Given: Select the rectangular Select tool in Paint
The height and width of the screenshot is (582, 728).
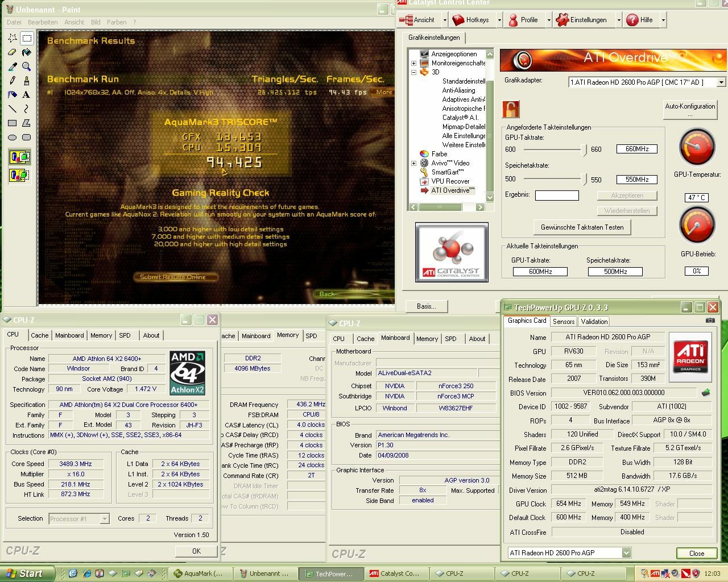Looking at the screenshot, I should click(x=27, y=38).
